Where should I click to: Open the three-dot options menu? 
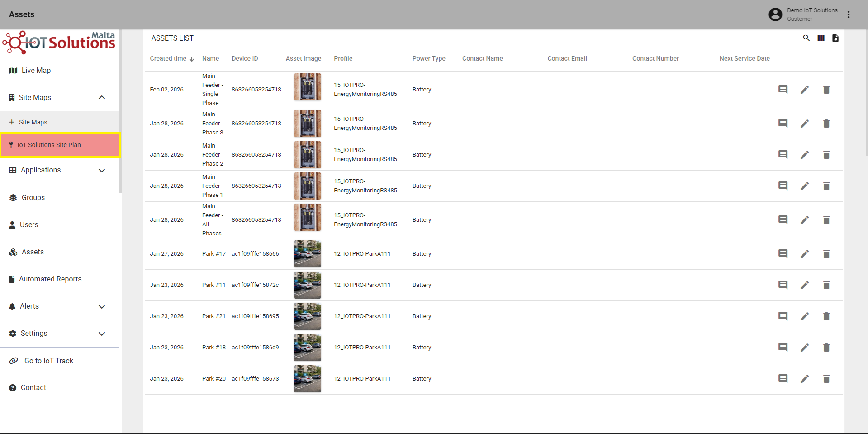[849, 14]
